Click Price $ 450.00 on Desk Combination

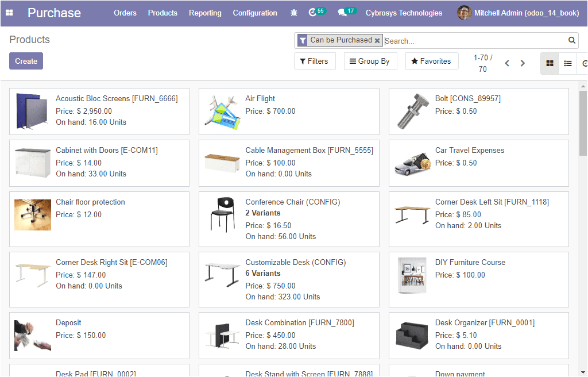(x=270, y=335)
